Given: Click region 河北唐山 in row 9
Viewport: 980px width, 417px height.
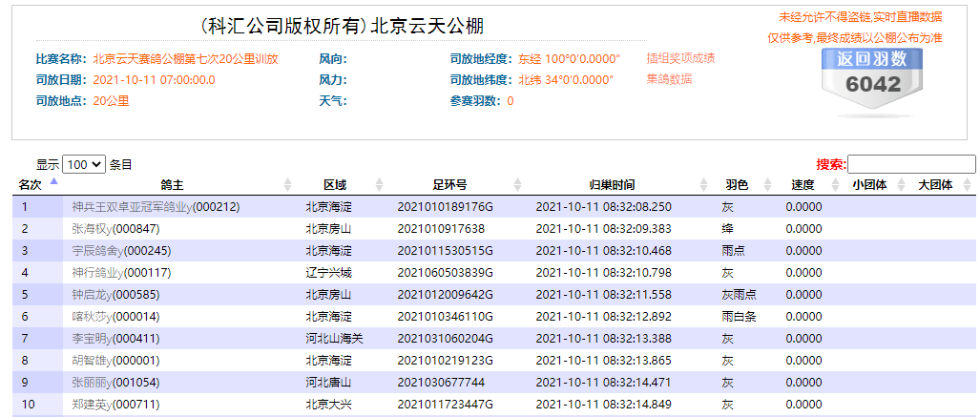Looking at the screenshot, I should tap(329, 383).
